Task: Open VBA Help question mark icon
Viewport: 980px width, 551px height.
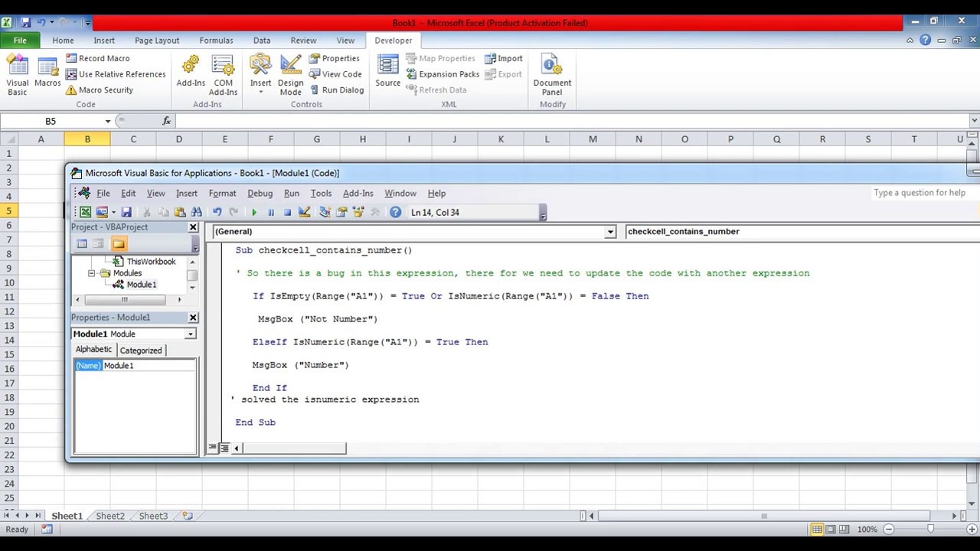Action: coord(395,212)
